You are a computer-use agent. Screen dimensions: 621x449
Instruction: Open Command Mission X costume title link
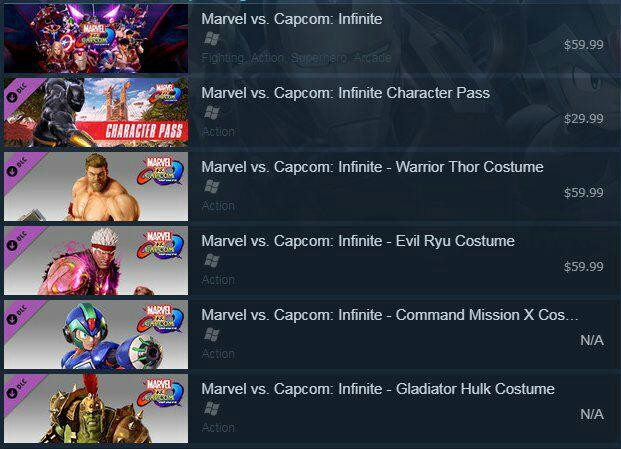390,315
